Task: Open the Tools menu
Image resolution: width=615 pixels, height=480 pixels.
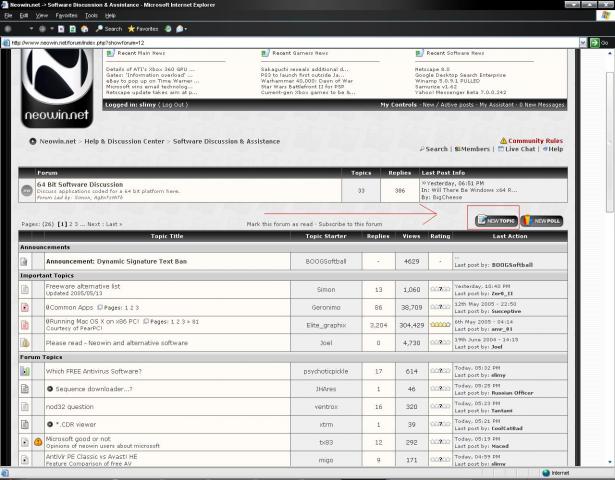Action: pos(91,16)
